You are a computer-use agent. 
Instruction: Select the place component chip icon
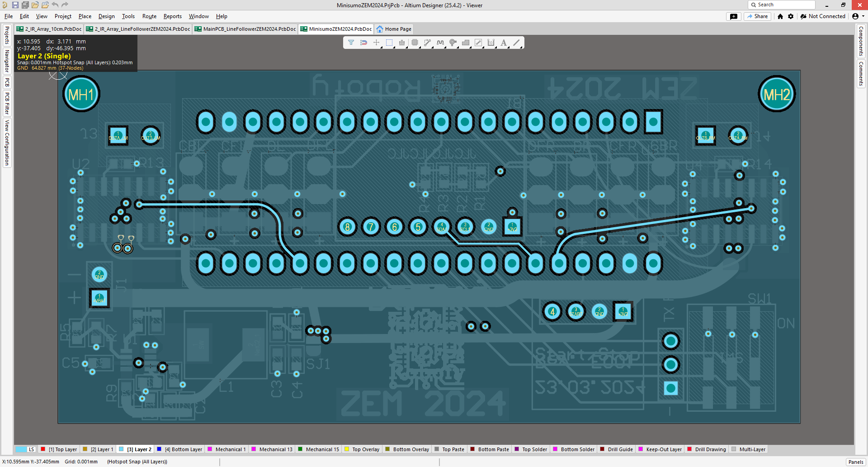point(415,43)
